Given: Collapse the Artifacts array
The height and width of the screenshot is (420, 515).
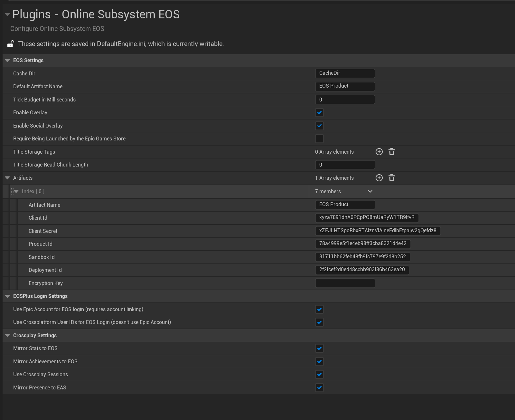Looking at the screenshot, I should 7,178.
